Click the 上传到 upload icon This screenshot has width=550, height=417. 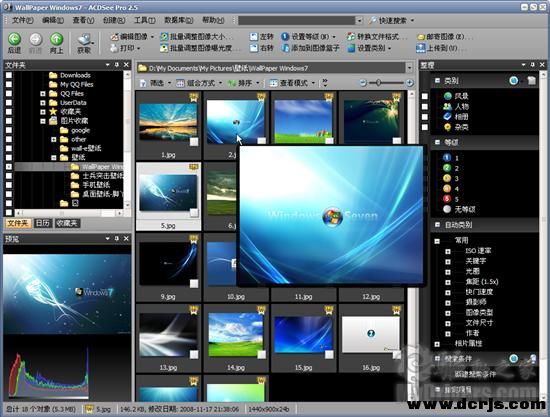pos(421,48)
